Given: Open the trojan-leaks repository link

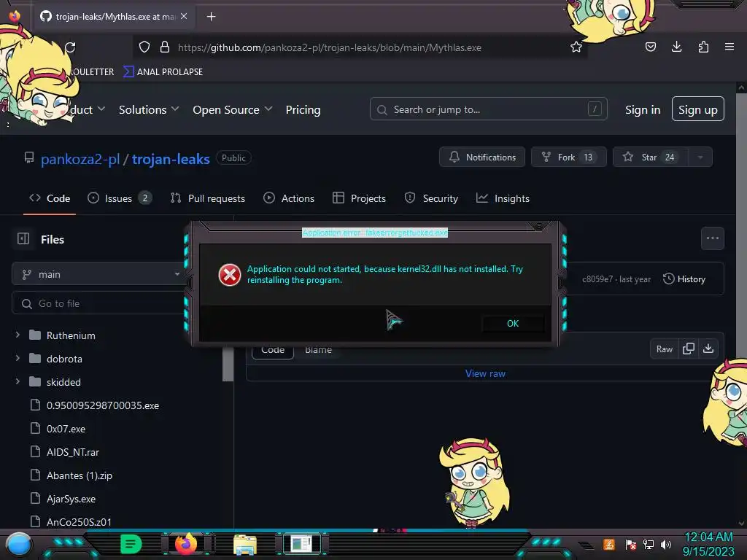Looking at the screenshot, I should click(x=171, y=159).
